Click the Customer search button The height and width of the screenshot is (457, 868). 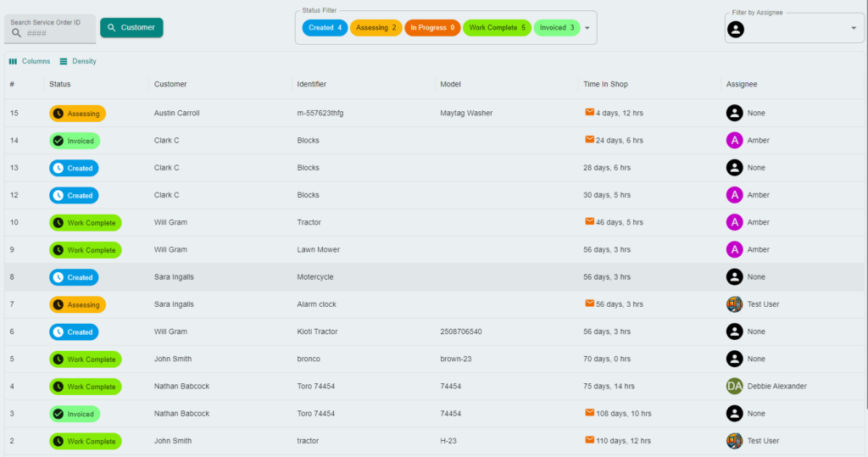tap(131, 27)
